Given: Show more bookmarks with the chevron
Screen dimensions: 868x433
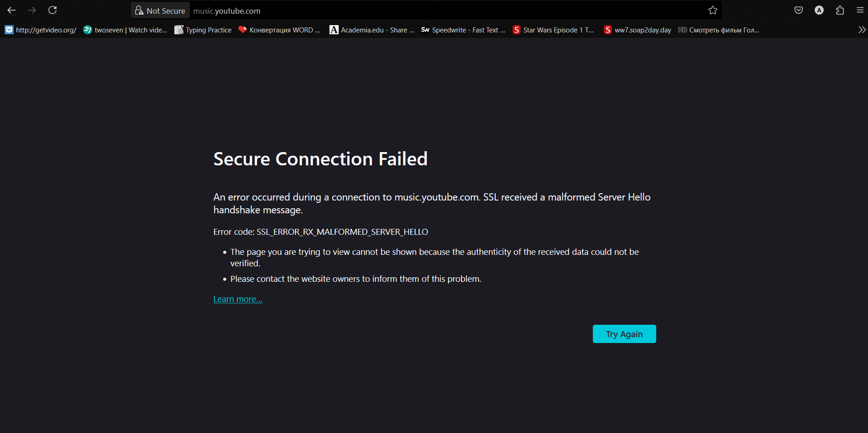Looking at the screenshot, I should (x=862, y=30).
